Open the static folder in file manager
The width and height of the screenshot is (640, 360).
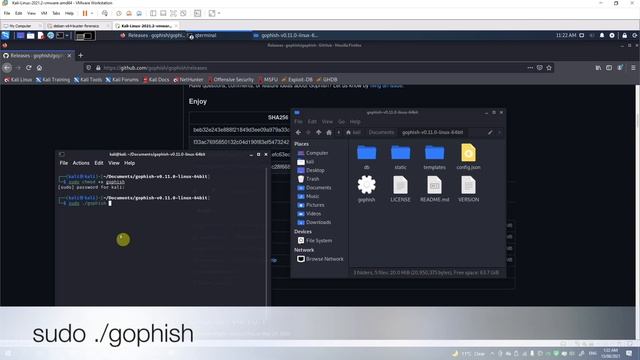(x=400, y=156)
